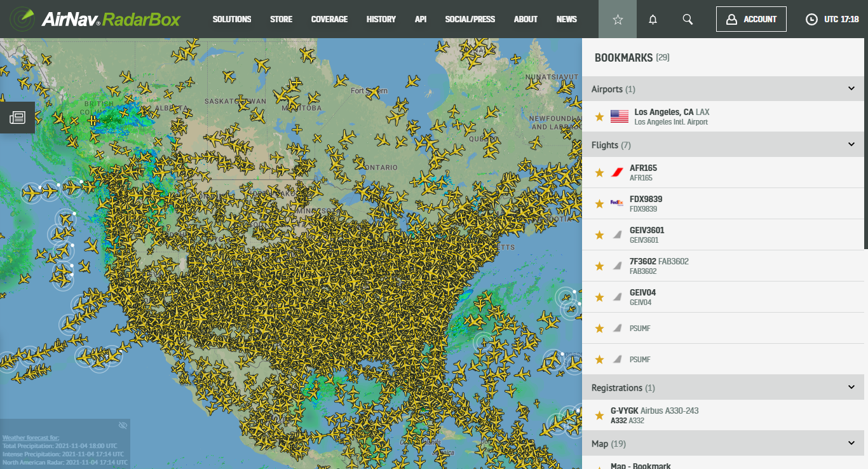Open the SOCIAL/PRESS menu
The image size is (868, 469).
click(x=470, y=19)
